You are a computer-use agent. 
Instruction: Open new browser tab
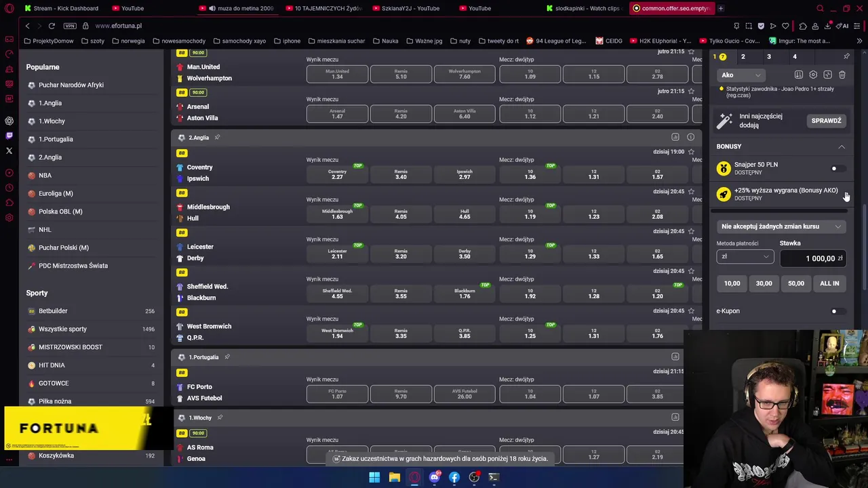click(721, 8)
